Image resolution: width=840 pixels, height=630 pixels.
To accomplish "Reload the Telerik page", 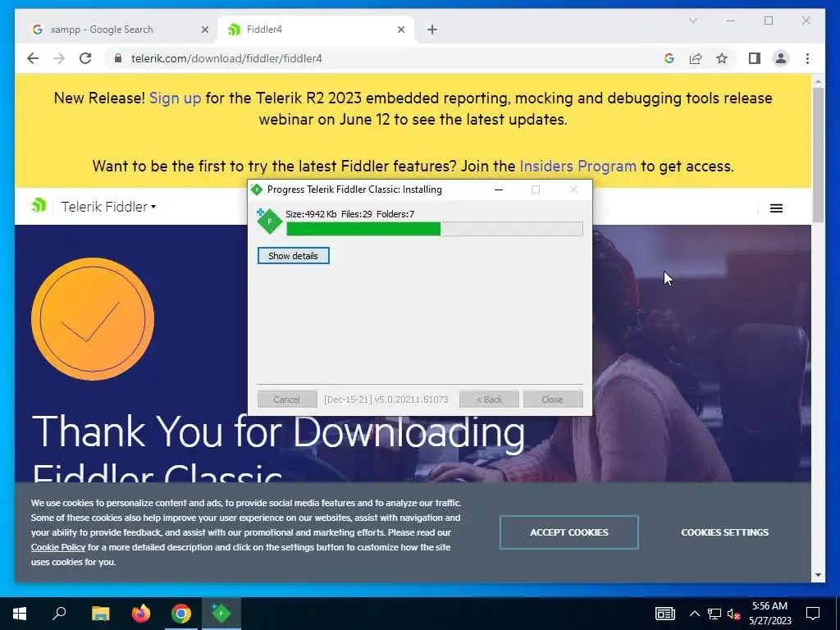I will tap(85, 58).
